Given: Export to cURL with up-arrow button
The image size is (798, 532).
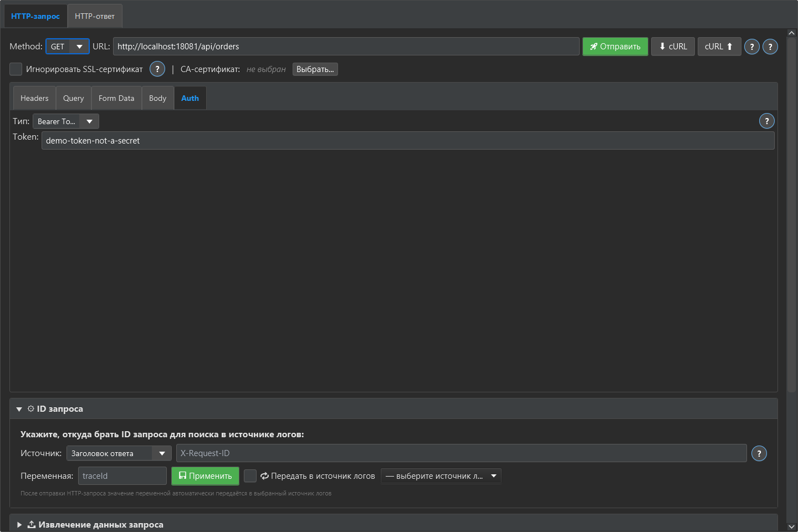Looking at the screenshot, I should click(x=719, y=47).
